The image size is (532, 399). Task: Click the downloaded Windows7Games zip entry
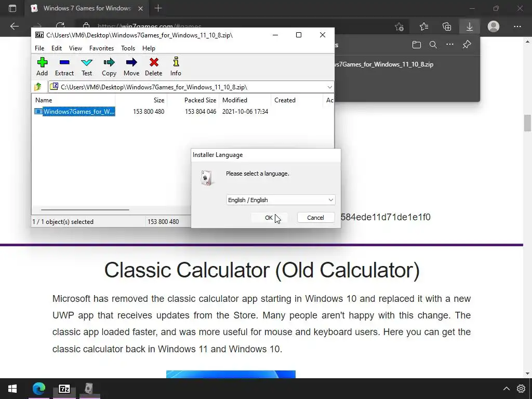pyautogui.click(x=384, y=64)
